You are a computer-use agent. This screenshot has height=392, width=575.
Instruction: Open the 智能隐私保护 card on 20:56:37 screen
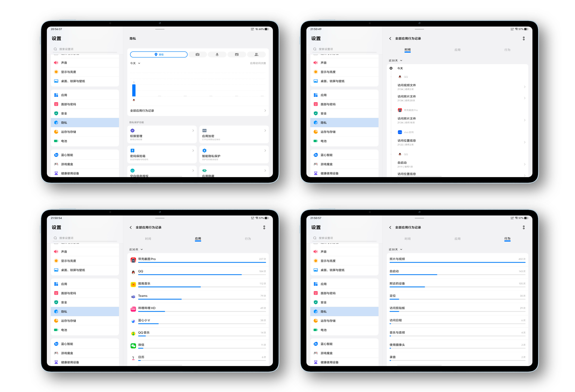tap(234, 154)
